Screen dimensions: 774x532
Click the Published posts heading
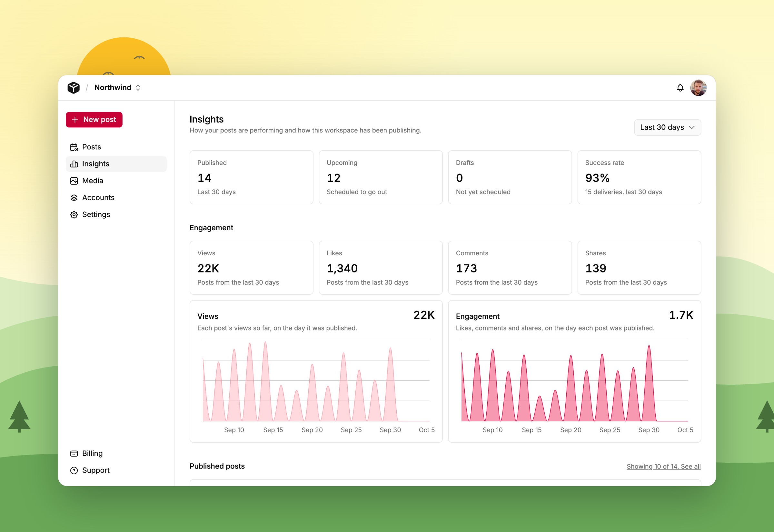click(217, 466)
